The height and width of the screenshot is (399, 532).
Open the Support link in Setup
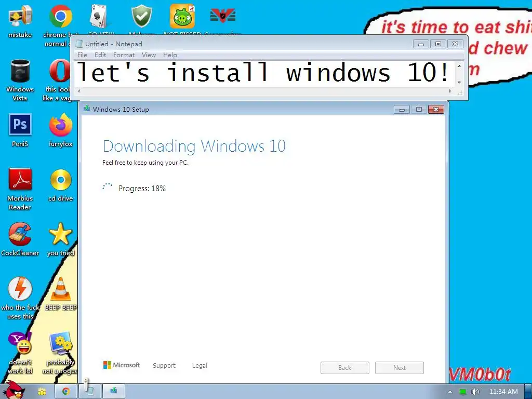pyautogui.click(x=164, y=365)
